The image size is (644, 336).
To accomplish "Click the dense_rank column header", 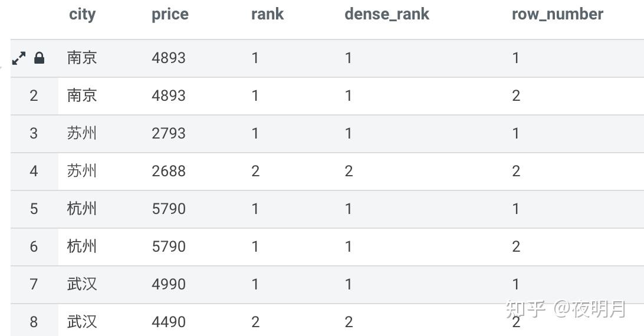I will coord(386,15).
